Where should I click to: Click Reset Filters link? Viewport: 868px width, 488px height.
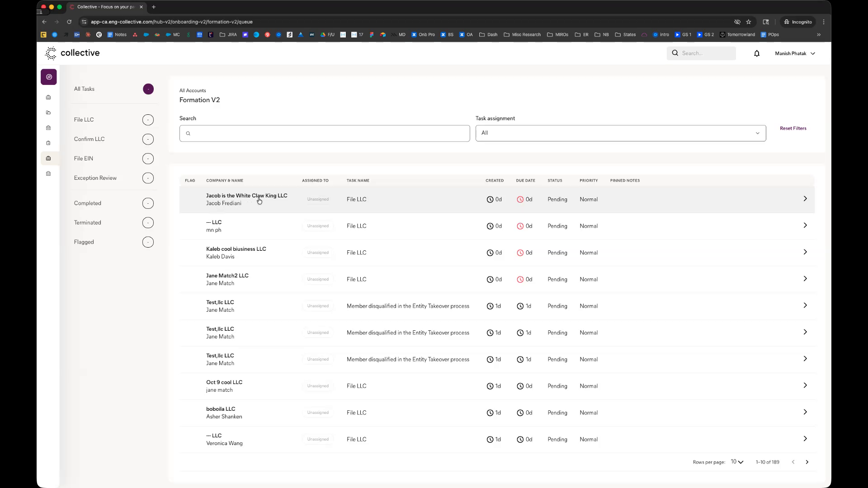[793, 128]
